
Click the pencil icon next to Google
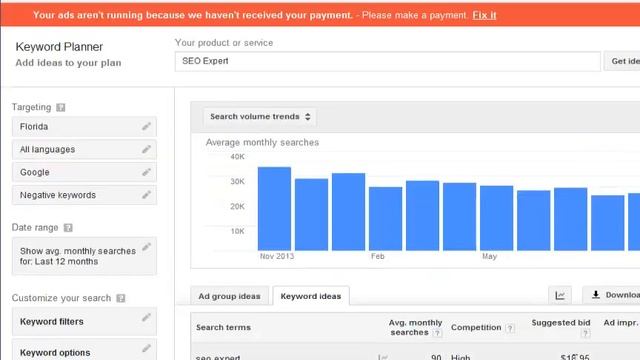coord(146,172)
